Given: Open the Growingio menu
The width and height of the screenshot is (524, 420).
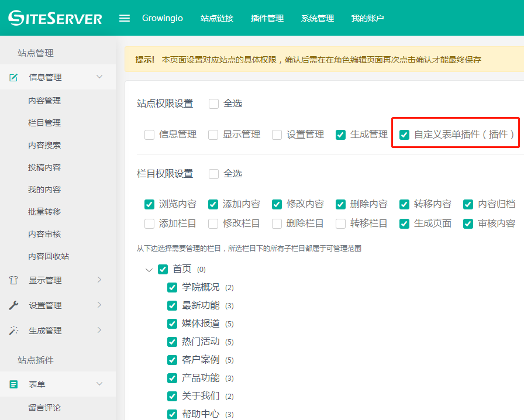Looking at the screenshot, I should click(163, 18).
